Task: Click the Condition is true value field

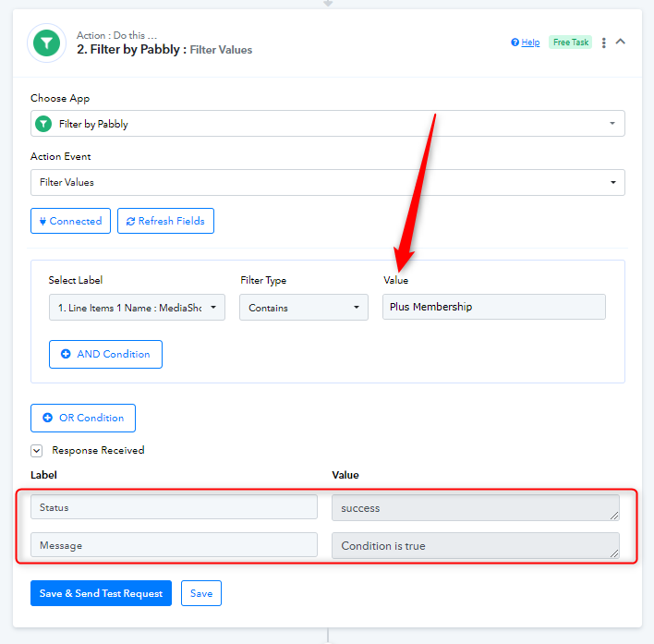Action: (x=476, y=545)
